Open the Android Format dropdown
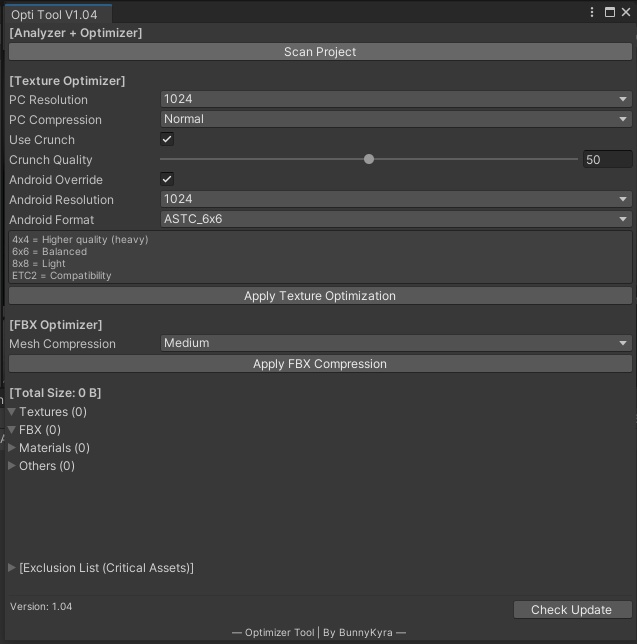 (396, 219)
